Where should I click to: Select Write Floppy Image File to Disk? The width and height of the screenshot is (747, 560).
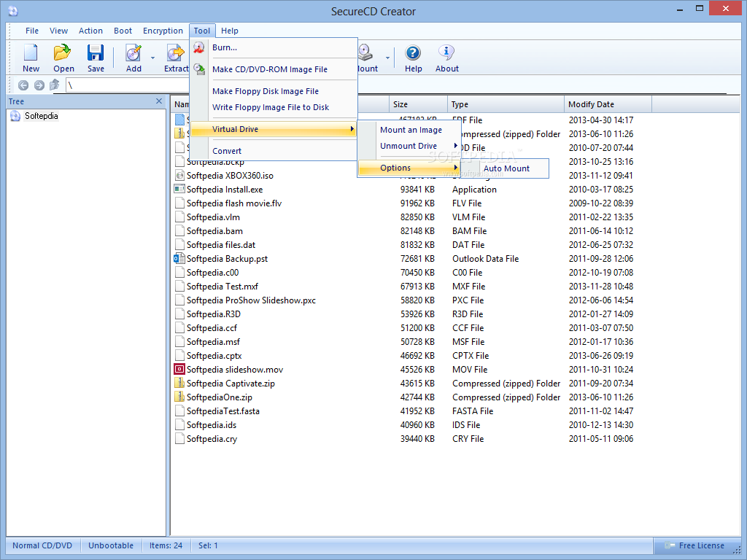click(x=274, y=107)
